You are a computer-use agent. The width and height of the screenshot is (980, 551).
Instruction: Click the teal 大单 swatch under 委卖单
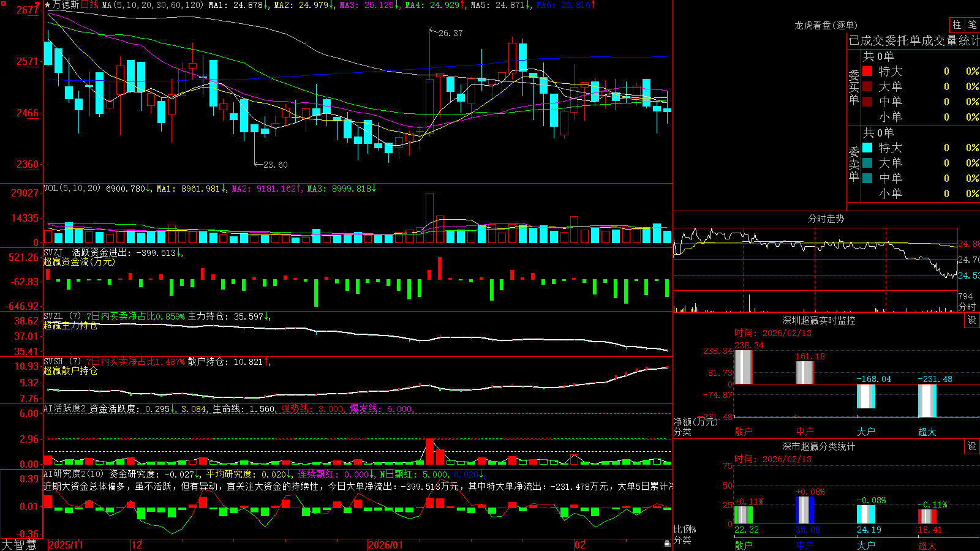pyautogui.click(x=867, y=163)
